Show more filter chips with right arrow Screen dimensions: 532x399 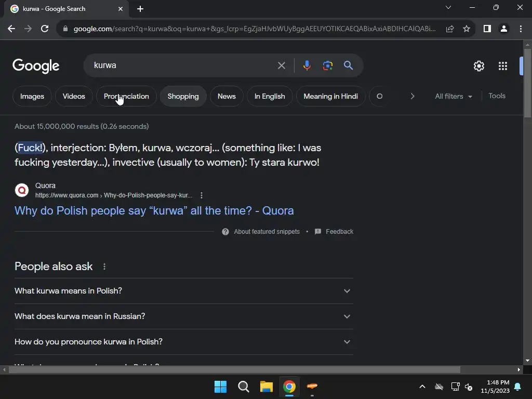point(412,96)
